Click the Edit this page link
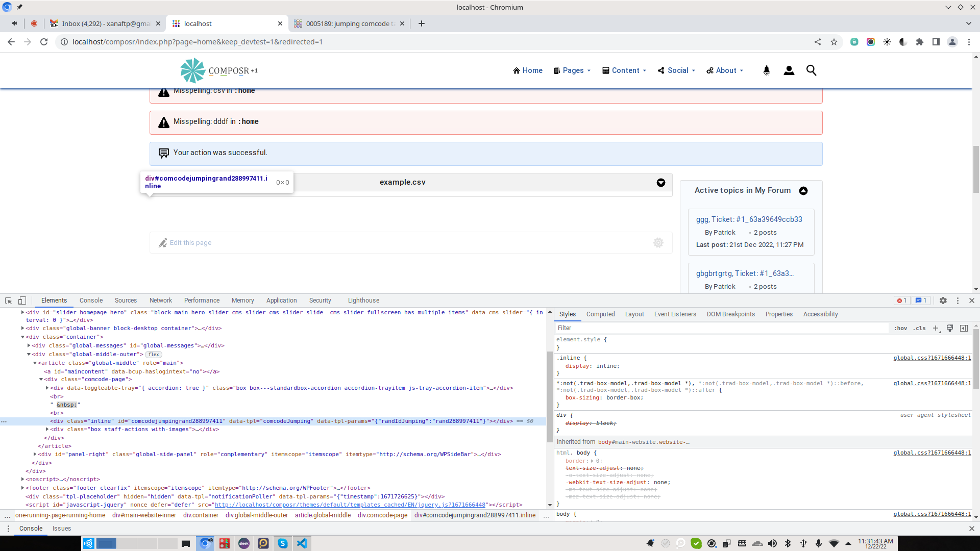Screen dimensions: 980x551 click(x=190, y=243)
